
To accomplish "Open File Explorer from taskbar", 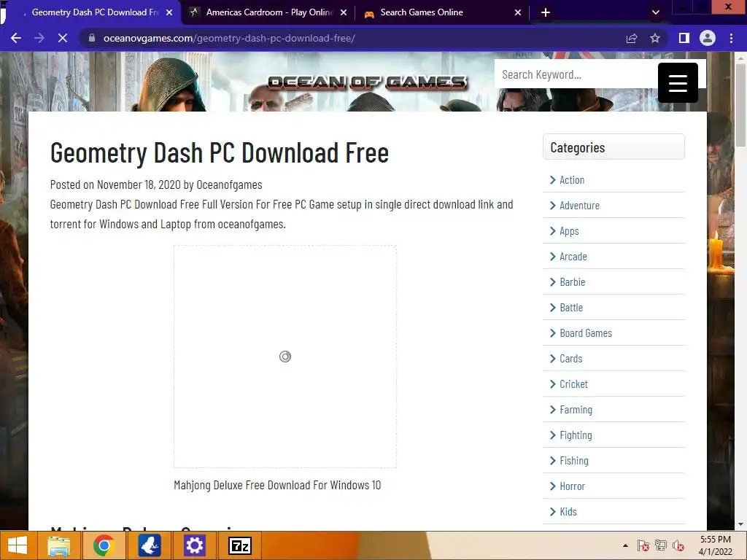I will pos(59,545).
